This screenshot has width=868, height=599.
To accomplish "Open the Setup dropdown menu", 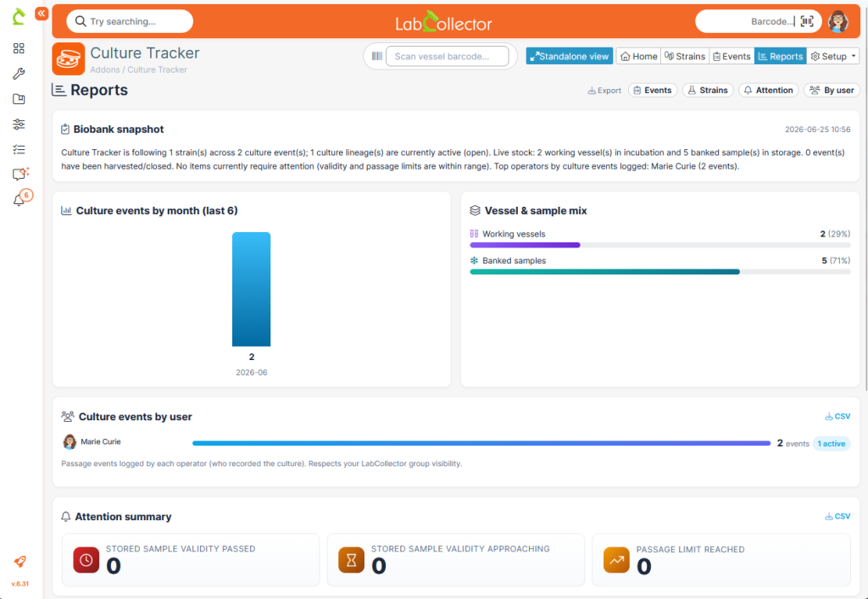I will (833, 56).
